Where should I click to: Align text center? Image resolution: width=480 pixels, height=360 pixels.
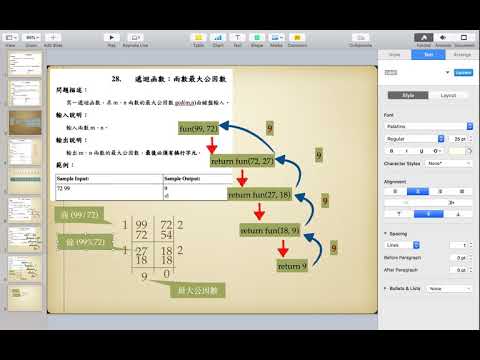(418, 191)
